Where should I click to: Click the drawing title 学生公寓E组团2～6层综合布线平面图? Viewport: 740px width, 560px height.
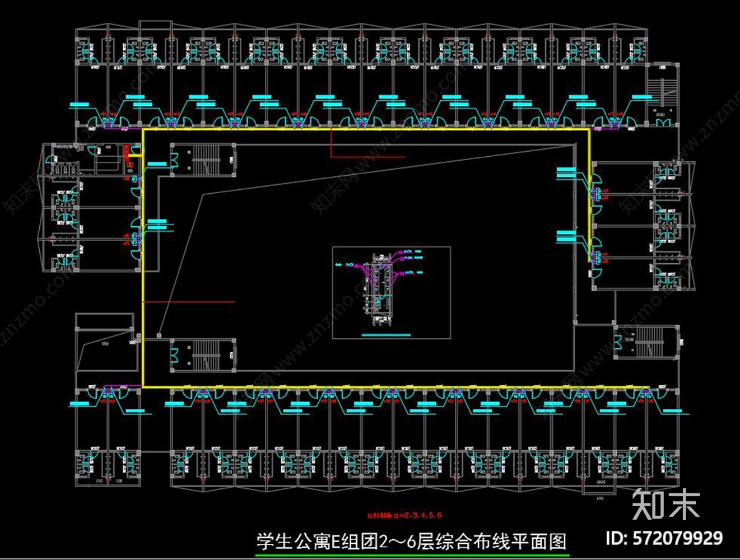[412, 542]
